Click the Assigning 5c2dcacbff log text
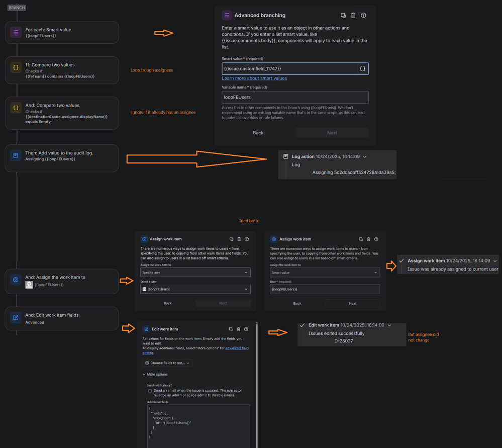 (354, 172)
